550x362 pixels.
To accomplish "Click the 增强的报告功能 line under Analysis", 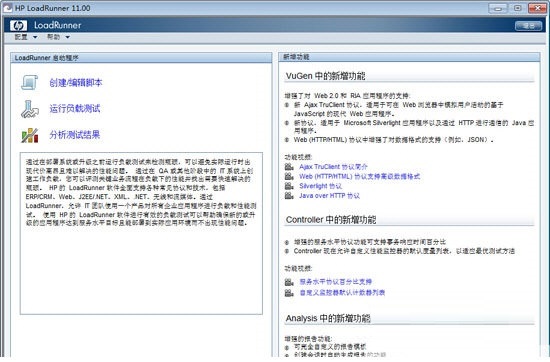I will (x=308, y=339).
